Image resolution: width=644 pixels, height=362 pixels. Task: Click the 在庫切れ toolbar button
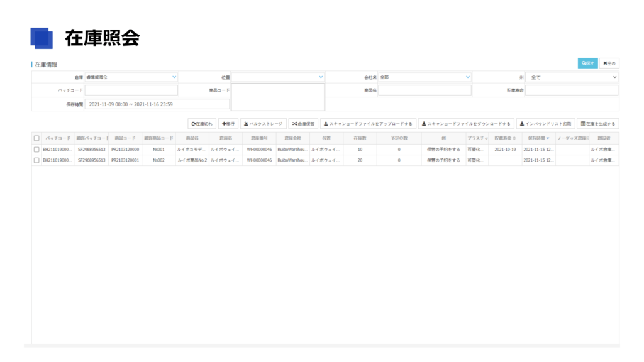202,124
